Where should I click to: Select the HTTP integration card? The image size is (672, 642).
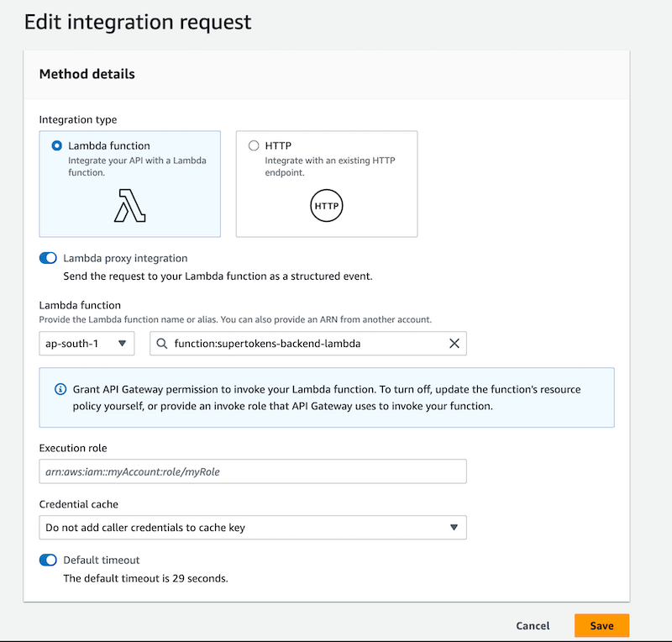[326, 183]
